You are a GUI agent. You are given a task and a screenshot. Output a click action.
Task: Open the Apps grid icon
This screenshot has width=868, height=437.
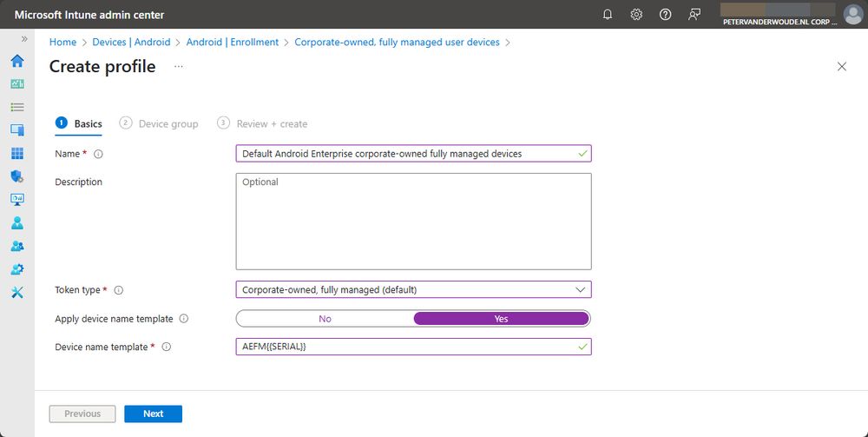pyautogui.click(x=17, y=154)
